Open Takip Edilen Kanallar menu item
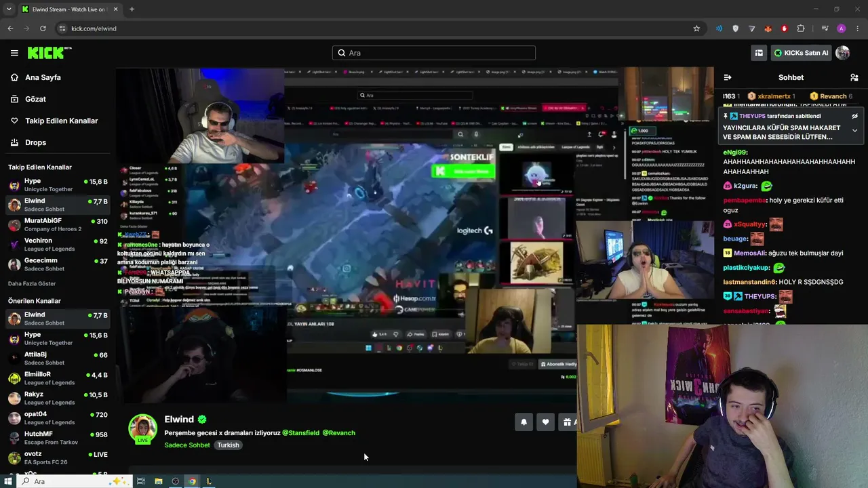Screen dimensions: 868x488 coord(61,121)
